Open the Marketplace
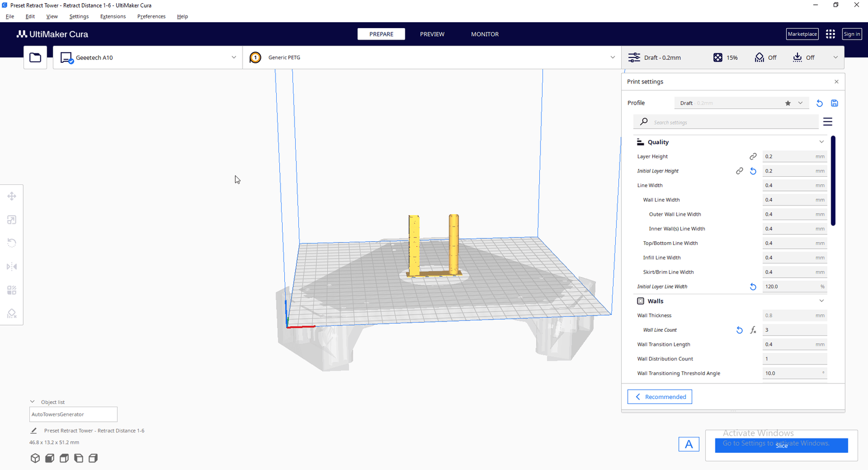This screenshot has height=470, width=868. point(802,34)
